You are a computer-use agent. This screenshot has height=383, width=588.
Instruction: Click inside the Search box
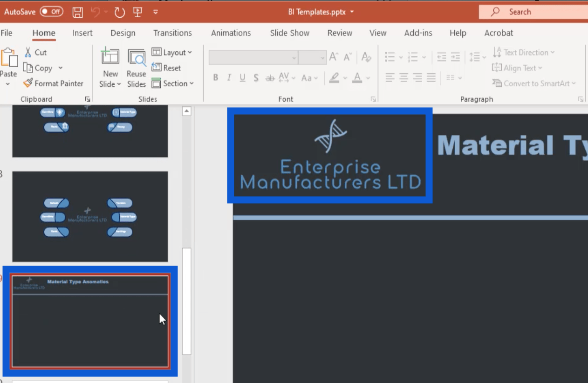pyautogui.click(x=533, y=12)
